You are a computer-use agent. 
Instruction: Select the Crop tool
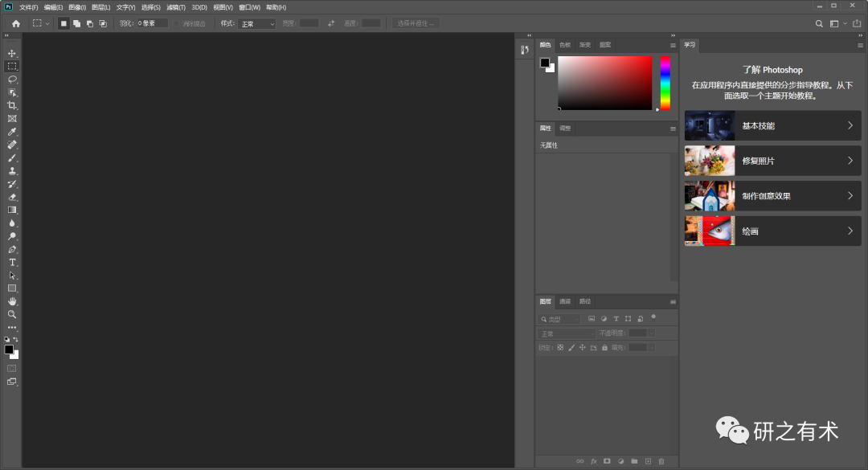(11, 105)
